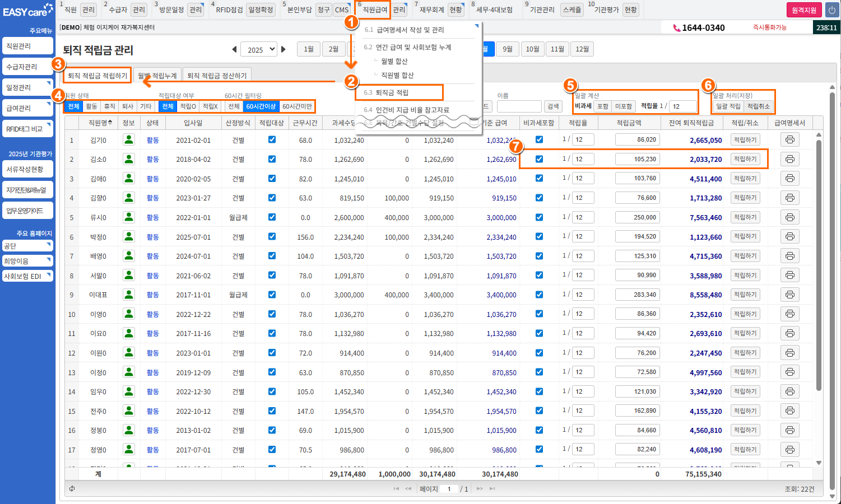Viewport: 841px width, 504px height.
Task: Expand 일정관리 sidebar menu
Action: click(27, 87)
